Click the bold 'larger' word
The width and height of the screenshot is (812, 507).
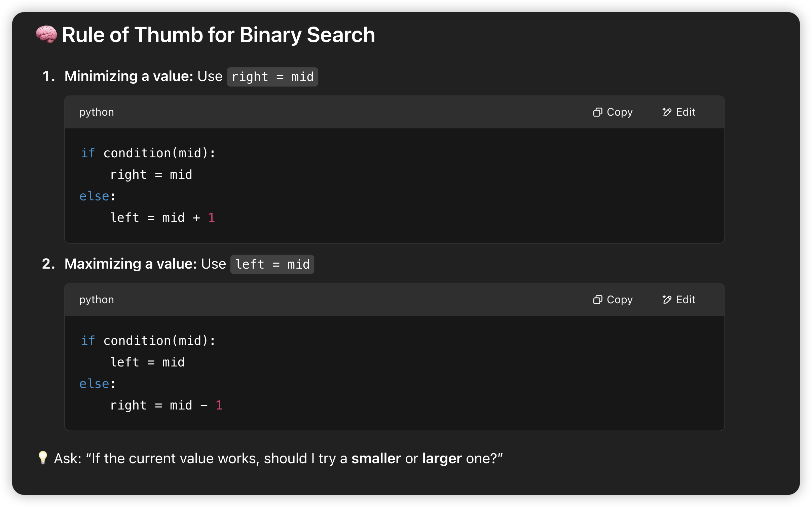pos(442,459)
